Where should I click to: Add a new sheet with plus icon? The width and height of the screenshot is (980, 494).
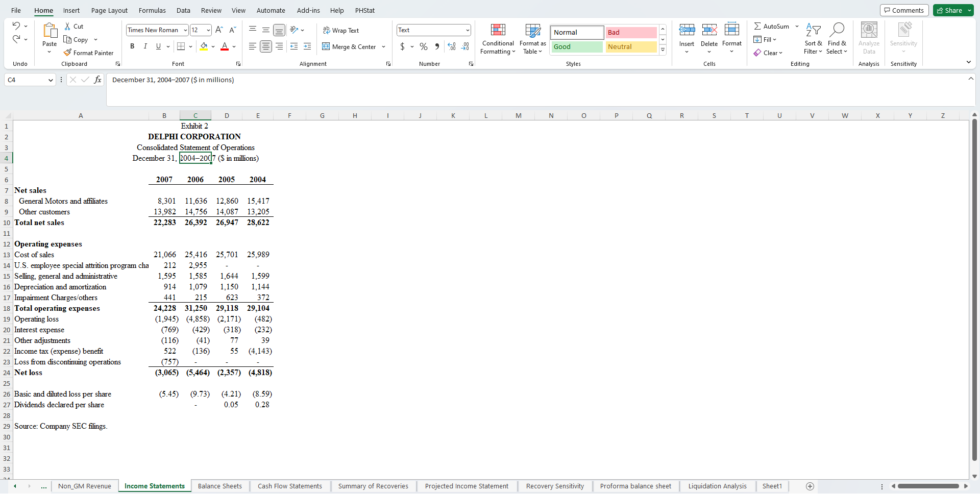pyautogui.click(x=810, y=486)
